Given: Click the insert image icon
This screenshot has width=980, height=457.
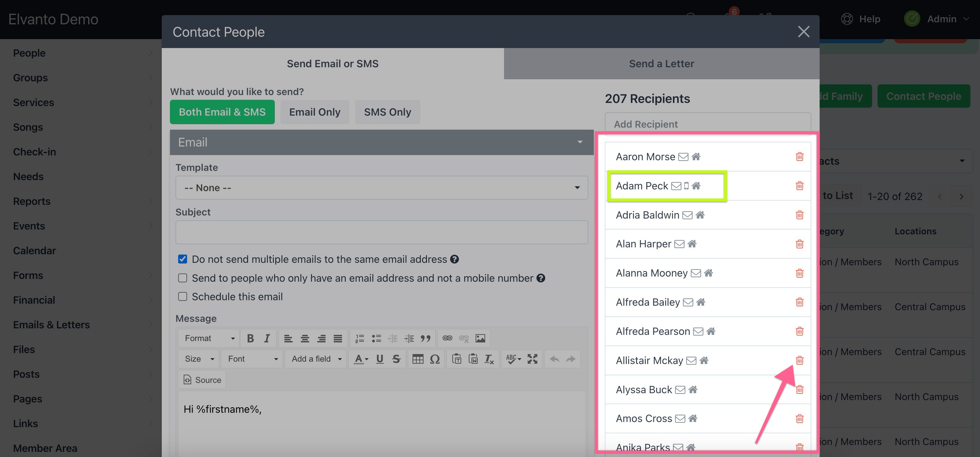Looking at the screenshot, I should coord(480,338).
